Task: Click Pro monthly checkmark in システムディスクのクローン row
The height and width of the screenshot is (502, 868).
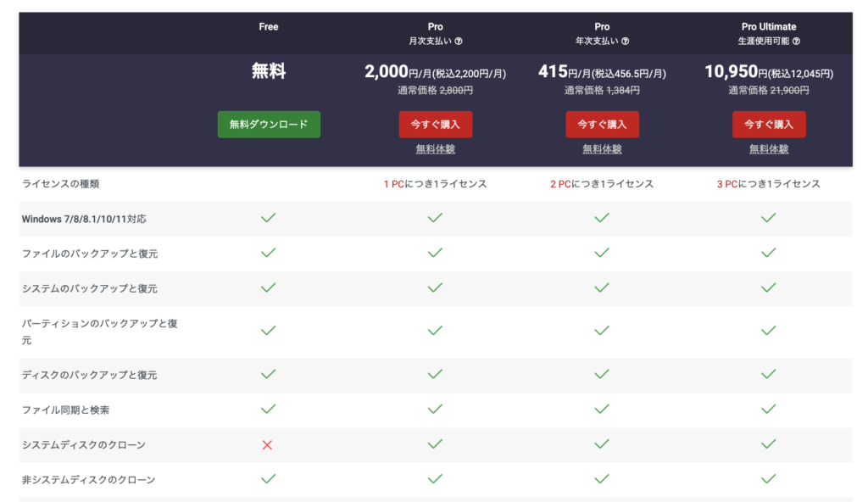Action: click(x=435, y=443)
